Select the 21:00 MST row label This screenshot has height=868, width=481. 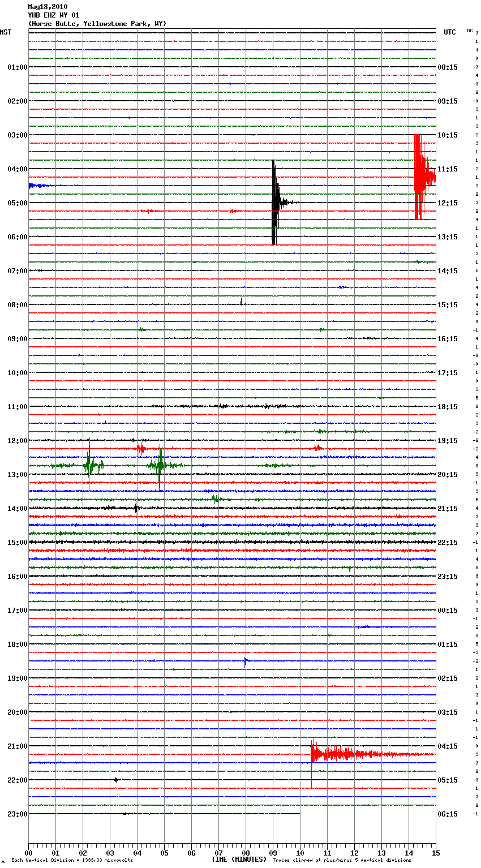point(18,746)
